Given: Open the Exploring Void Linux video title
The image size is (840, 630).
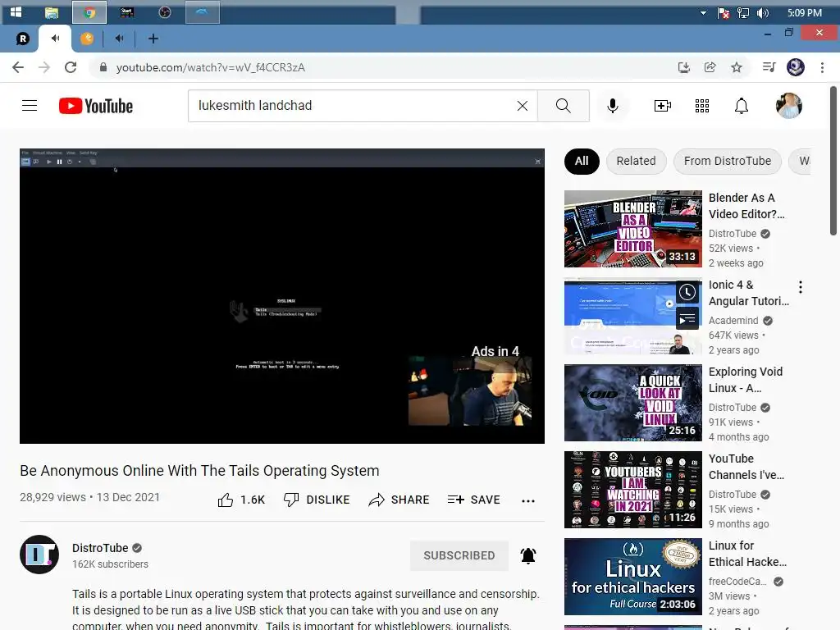Looking at the screenshot, I should coord(746,380).
